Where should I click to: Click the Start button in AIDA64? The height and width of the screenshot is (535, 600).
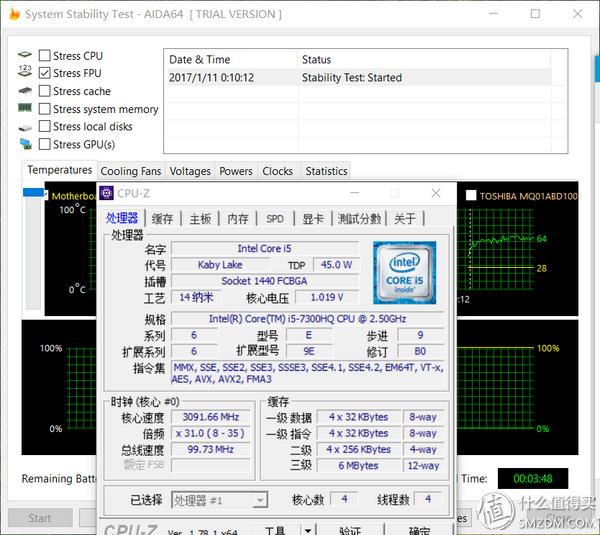coord(40,518)
